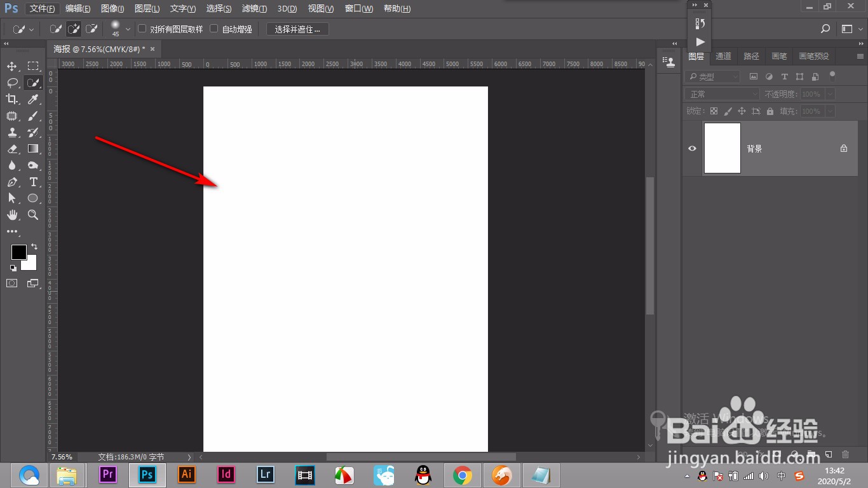Click the 选择并遮住 button
This screenshot has height=488, width=868.
point(297,29)
